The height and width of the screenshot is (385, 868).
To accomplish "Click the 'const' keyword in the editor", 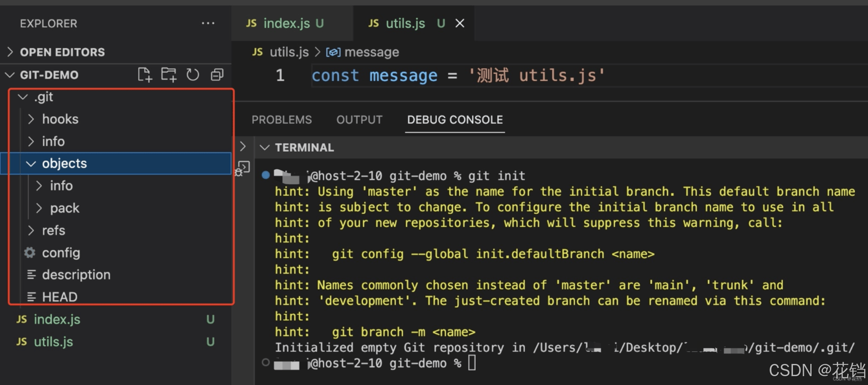I will pyautogui.click(x=335, y=76).
